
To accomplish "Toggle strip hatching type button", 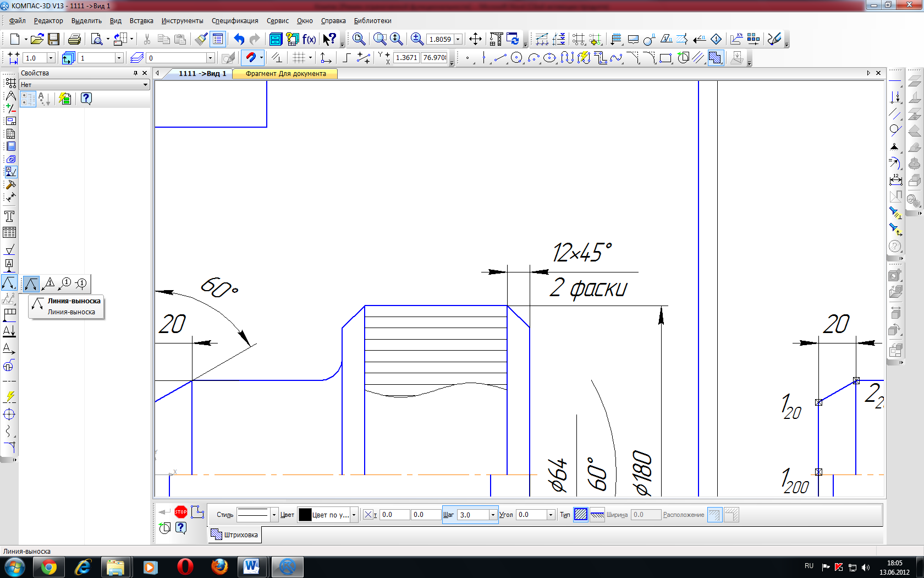I will (597, 515).
